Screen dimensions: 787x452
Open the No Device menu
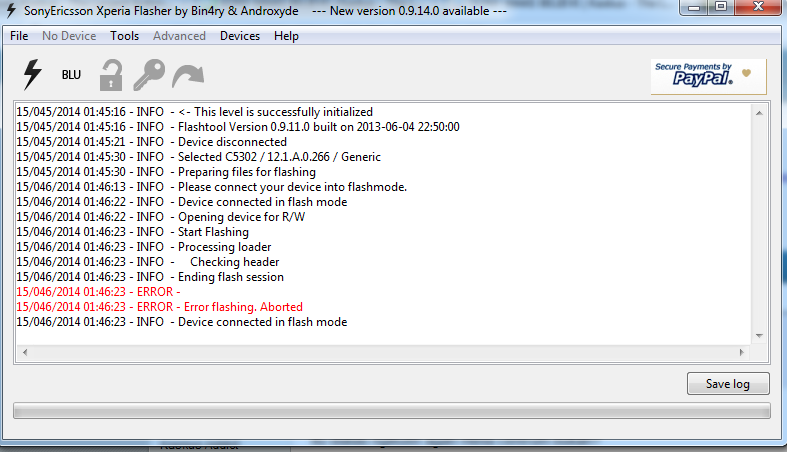pyautogui.click(x=69, y=36)
